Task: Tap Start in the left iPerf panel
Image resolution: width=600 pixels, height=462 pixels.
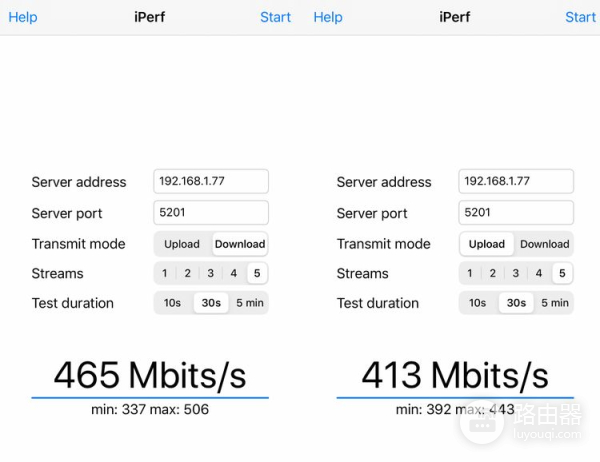Action: pyautogui.click(x=275, y=17)
